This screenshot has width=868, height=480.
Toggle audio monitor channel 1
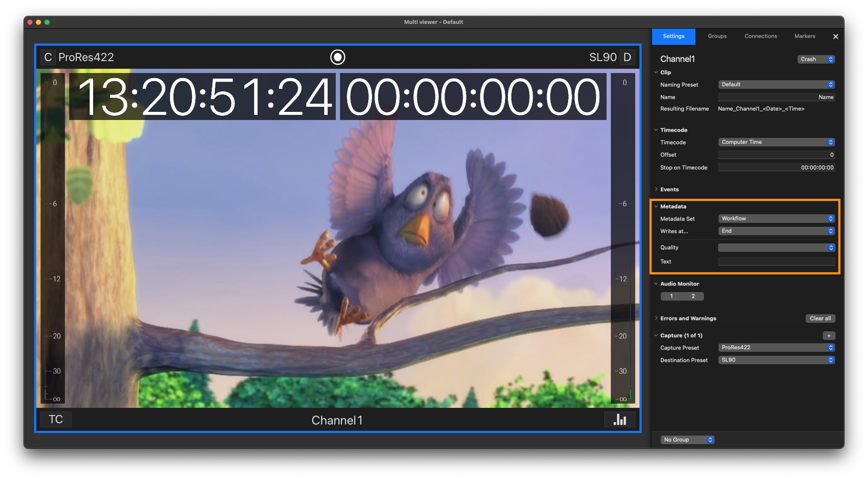pyautogui.click(x=672, y=296)
